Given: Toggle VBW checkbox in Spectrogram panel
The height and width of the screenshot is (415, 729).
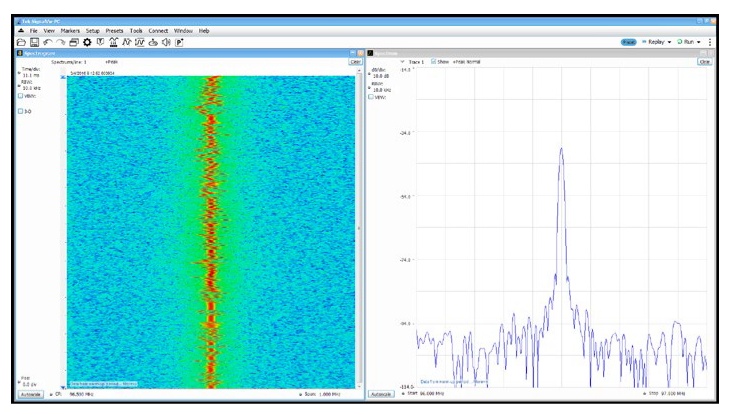Looking at the screenshot, I should pos(20,96).
